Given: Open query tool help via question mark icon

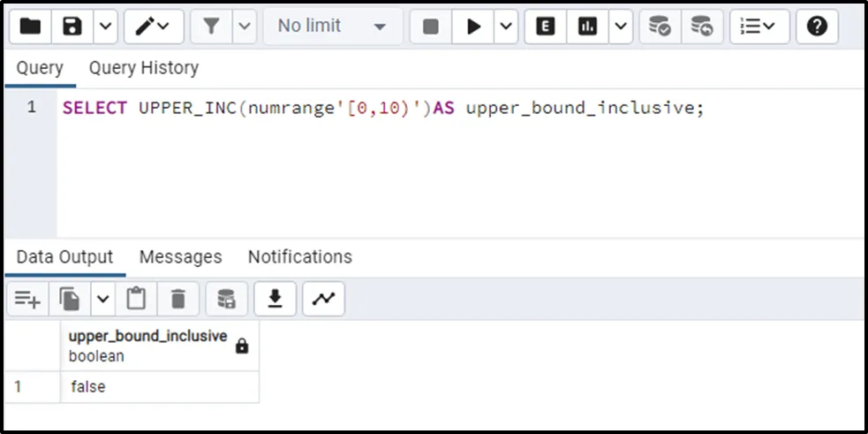Looking at the screenshot, I should coord(817,27).
